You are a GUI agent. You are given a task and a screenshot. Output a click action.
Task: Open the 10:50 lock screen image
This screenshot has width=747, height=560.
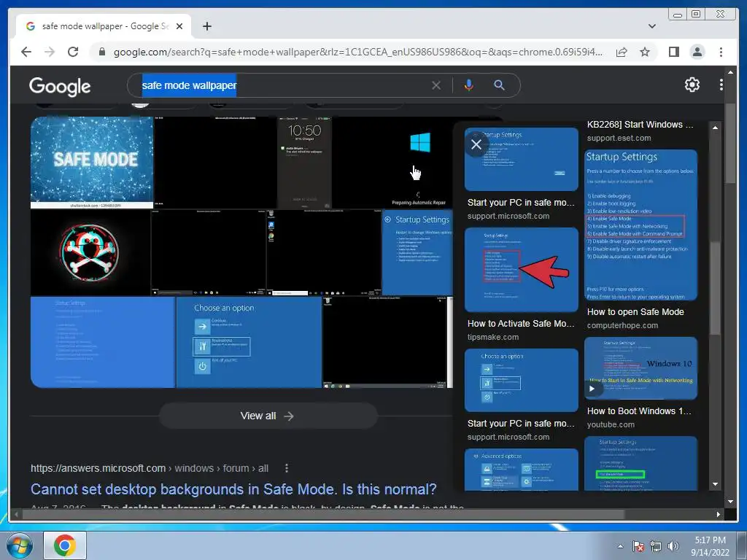point(304,163)
